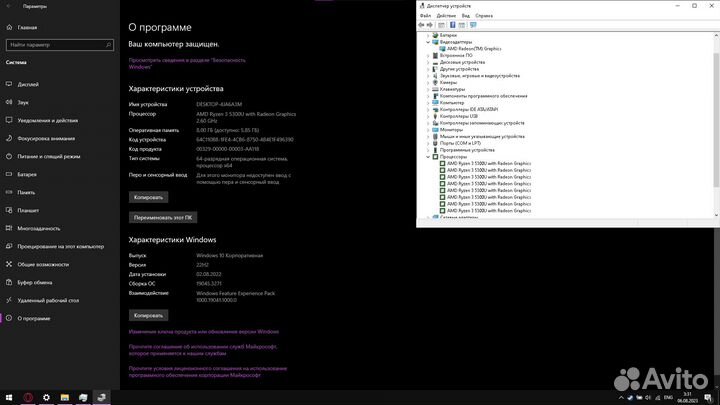Open Notifications and actions settings
The height and width of the screenshot is (405, 720).
pyautogui.click(x=47, y=120)
